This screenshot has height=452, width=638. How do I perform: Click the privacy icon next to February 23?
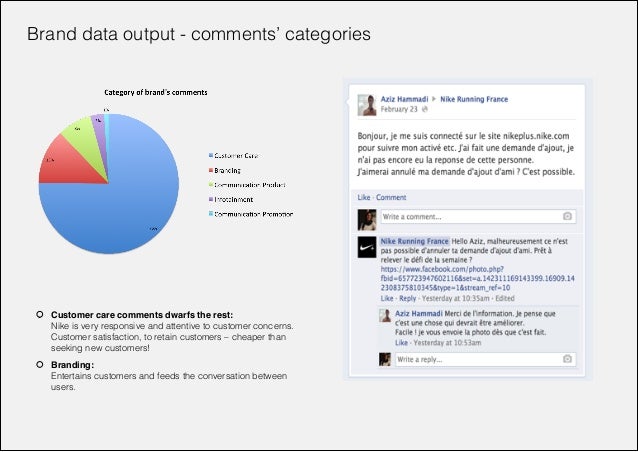click(425, 109)
